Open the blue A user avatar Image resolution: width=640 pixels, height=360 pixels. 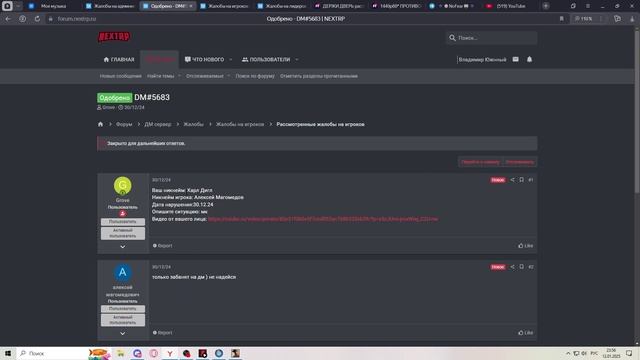[122, 273]
